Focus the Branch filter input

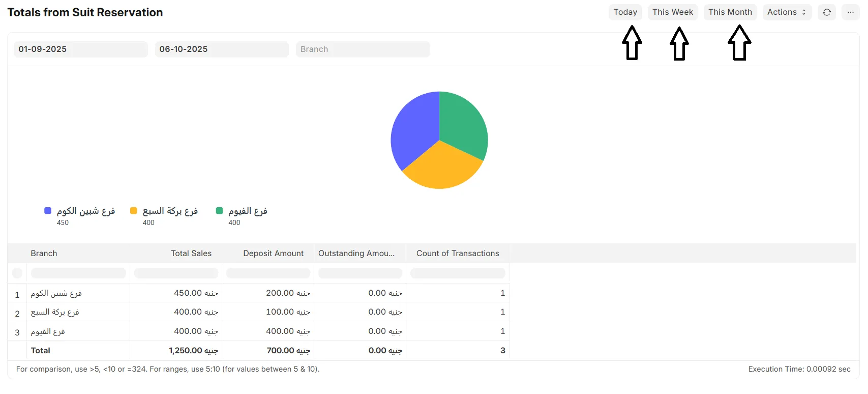[x=363, y=49]
